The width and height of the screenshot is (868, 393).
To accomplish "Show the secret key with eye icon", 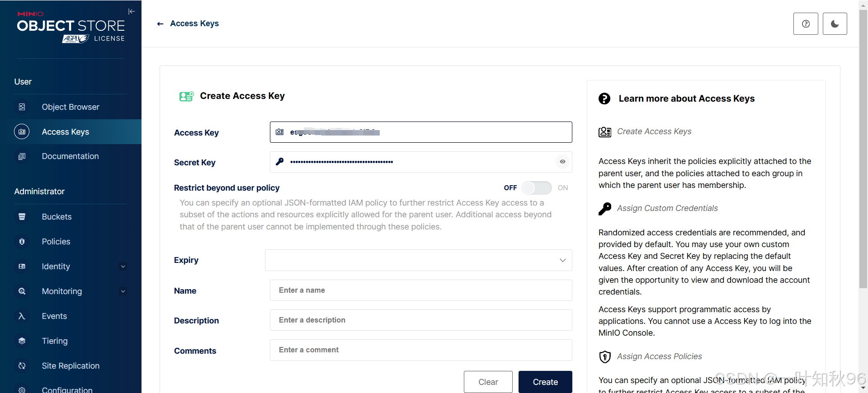I will 562,161.
